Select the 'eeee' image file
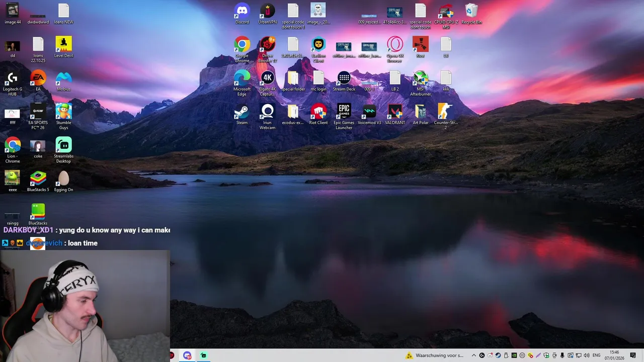This screenshot has width=644, height=362. point(13,182)
